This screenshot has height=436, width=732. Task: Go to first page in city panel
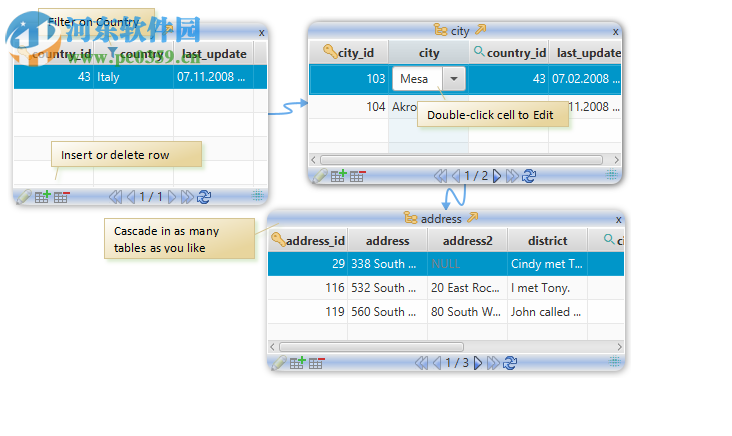pos(440,176)
